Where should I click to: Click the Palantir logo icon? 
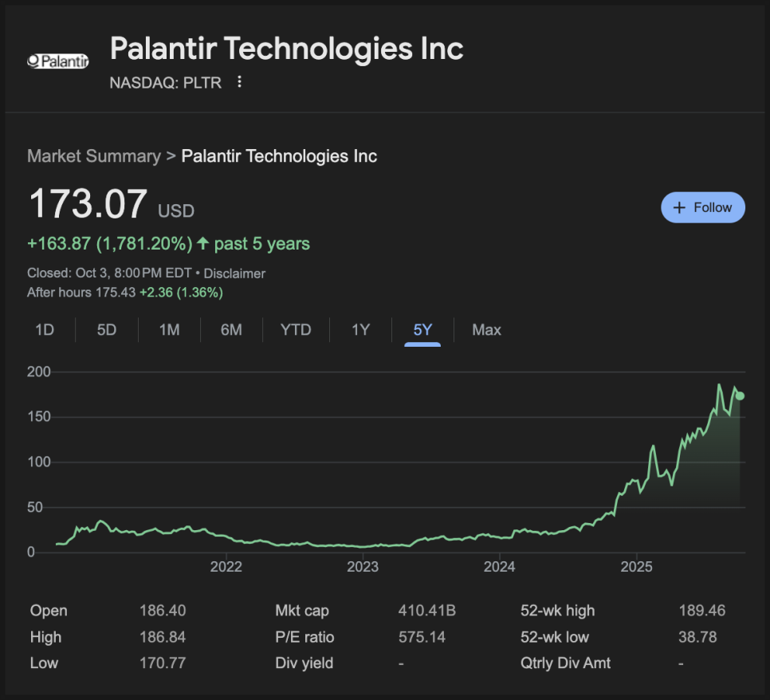(x=57, y=61)
